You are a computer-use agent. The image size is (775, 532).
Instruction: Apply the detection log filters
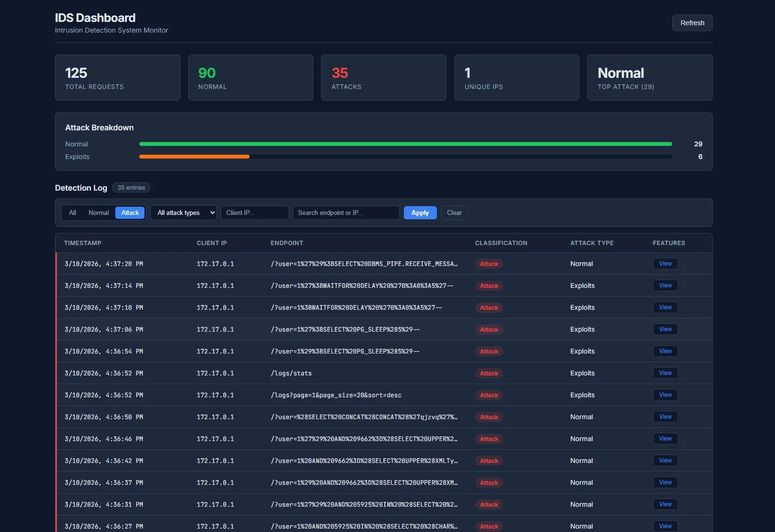[420, 213]
